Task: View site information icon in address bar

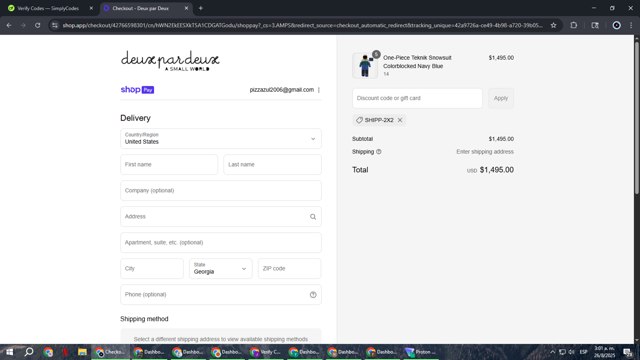Action: click(55, 25)
